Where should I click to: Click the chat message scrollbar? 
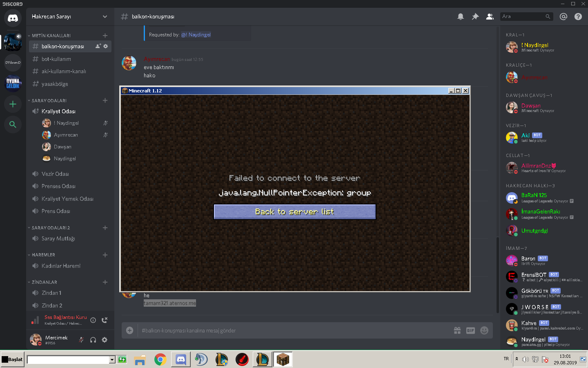498,275
